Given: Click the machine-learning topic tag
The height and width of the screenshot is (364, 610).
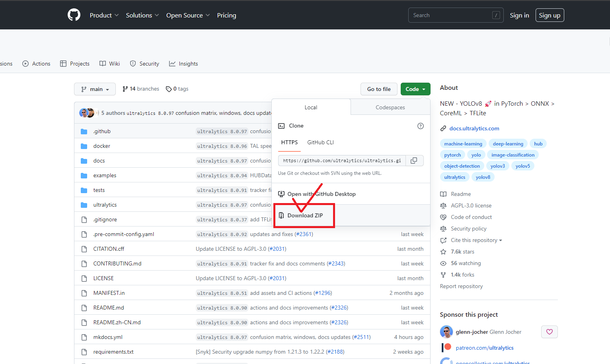Looking at the screenshot, I should coord(463,144).
